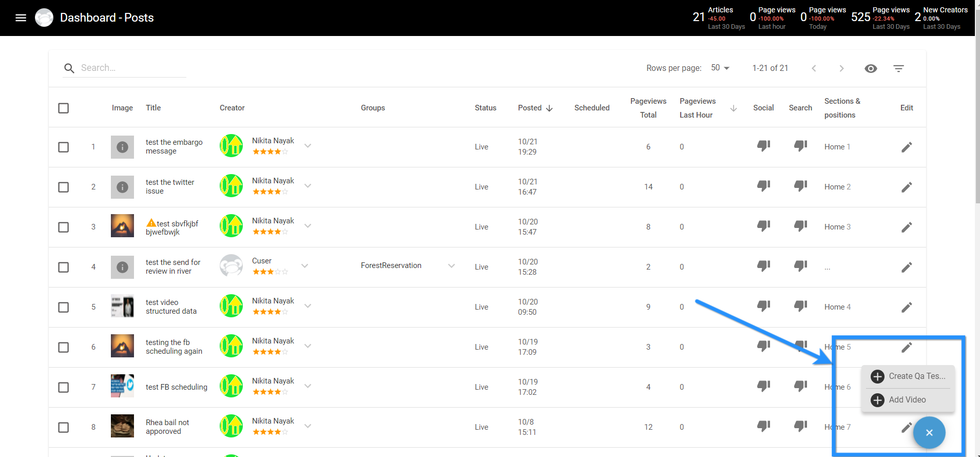This screenshot has width=980, height=457.
Task: Sort by the Posted column header
Action: click(530, 108)
